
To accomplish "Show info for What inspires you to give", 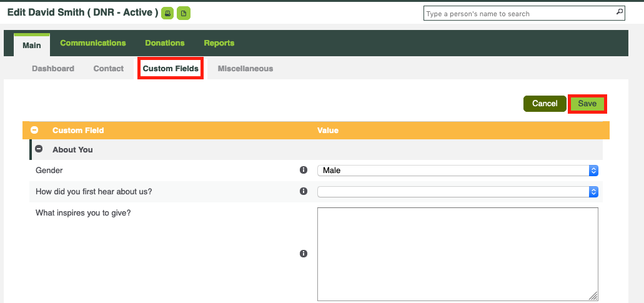I will pos(304,253).
